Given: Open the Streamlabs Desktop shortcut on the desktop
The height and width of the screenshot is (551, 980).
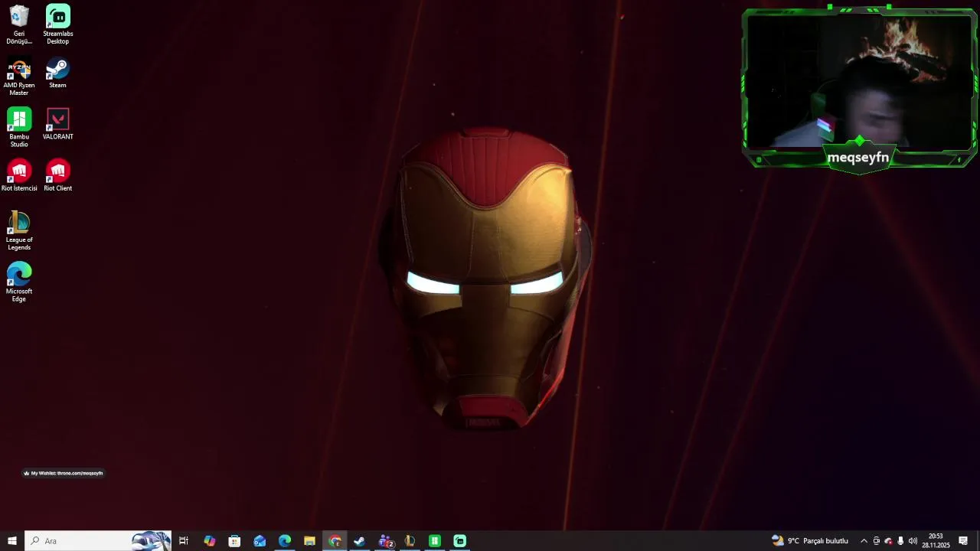Looking at the screenshot, I should 57,24.
